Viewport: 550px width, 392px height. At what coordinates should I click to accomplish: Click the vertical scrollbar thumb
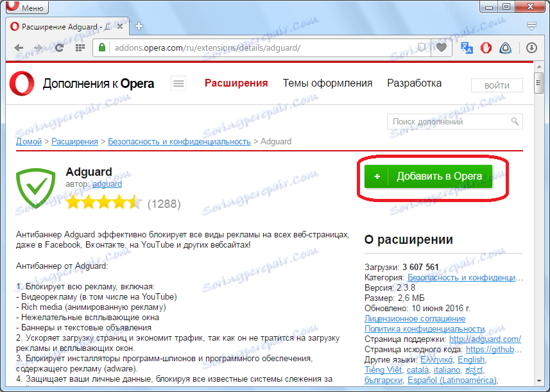coord(539,83)
